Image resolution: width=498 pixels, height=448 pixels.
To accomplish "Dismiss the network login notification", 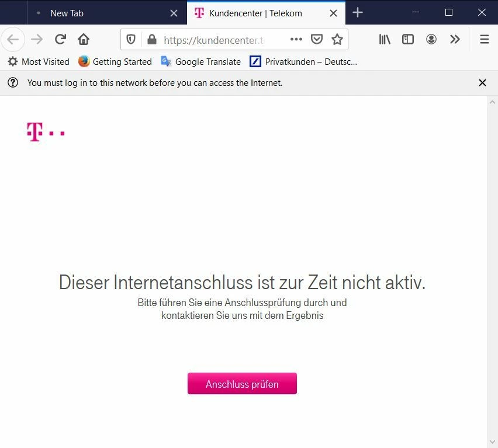I will click(482, 83).
